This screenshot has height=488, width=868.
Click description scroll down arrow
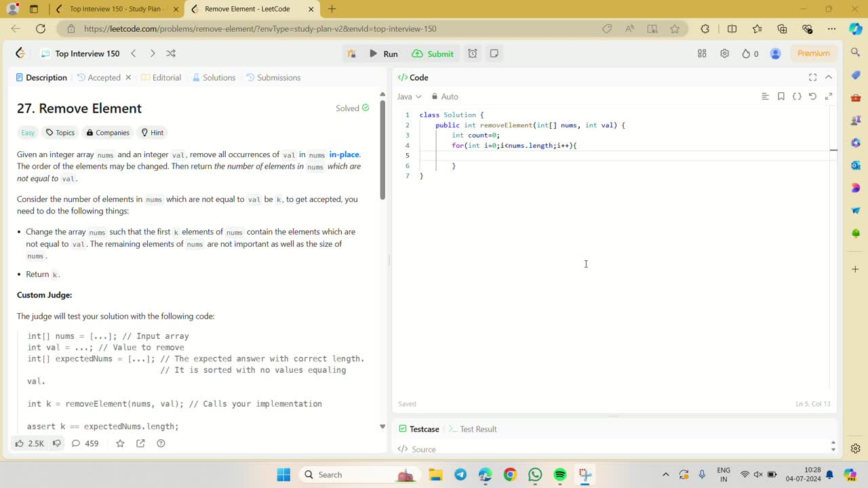coord(382,426)
